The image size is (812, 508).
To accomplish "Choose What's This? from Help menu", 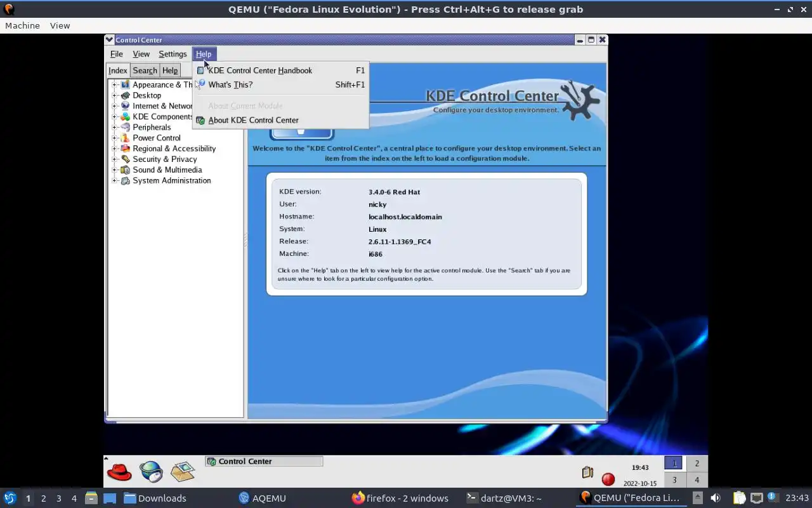I will [x=280, y=84].
